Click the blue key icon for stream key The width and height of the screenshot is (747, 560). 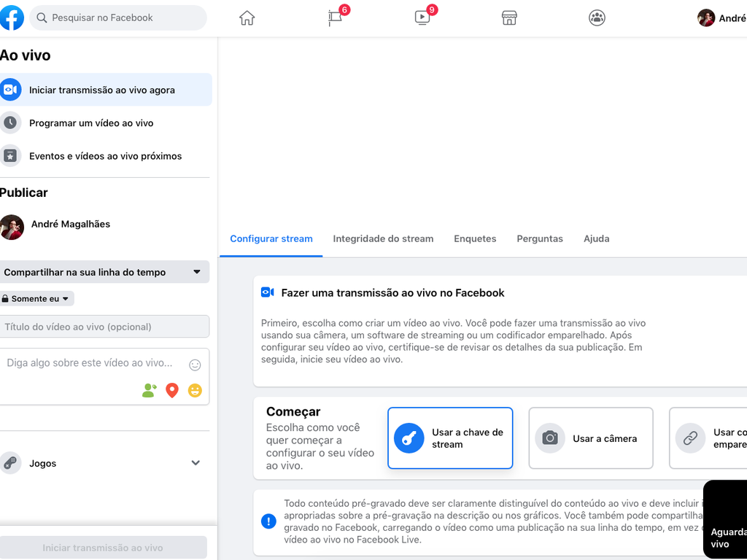coord(409,438)
